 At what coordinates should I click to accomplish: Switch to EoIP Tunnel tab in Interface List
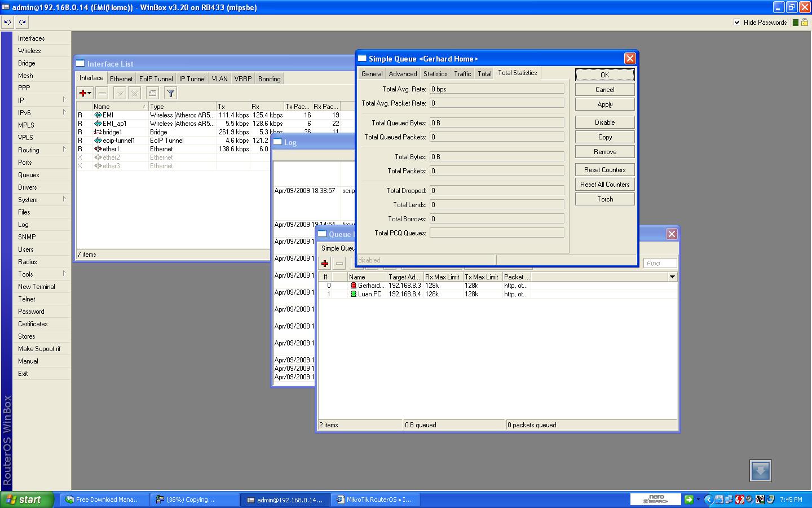click(x=156, y=79)
